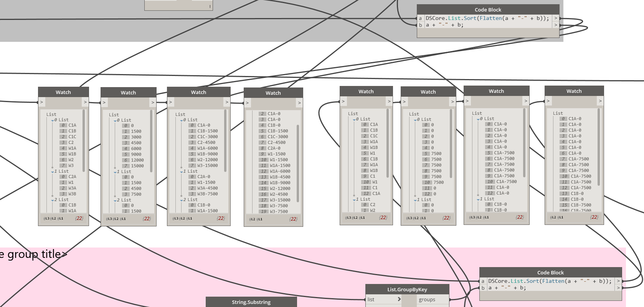Click output port of upper Code Block's DSCore.List.Sort line
Screen dimensions: 644x307
click(x=556, y=18)
